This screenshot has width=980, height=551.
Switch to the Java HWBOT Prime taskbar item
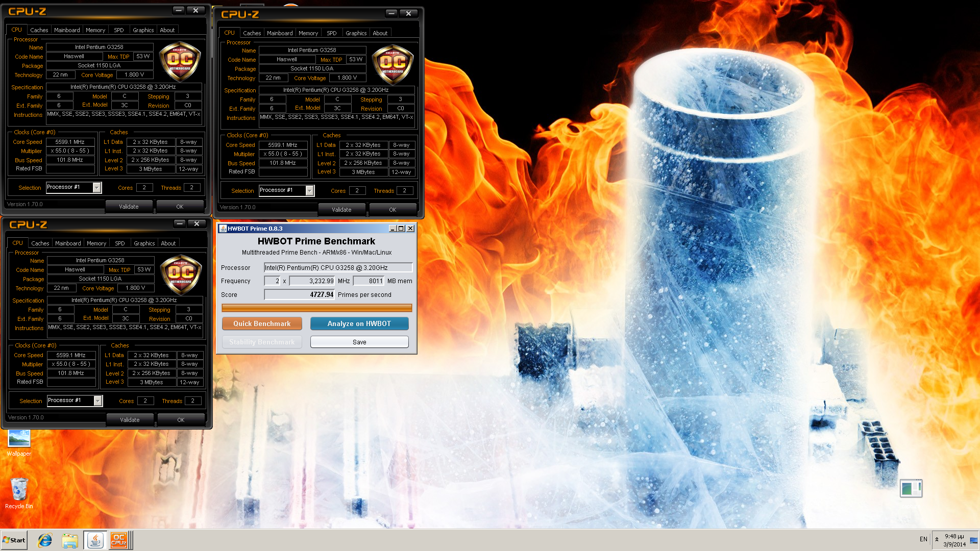95,540
